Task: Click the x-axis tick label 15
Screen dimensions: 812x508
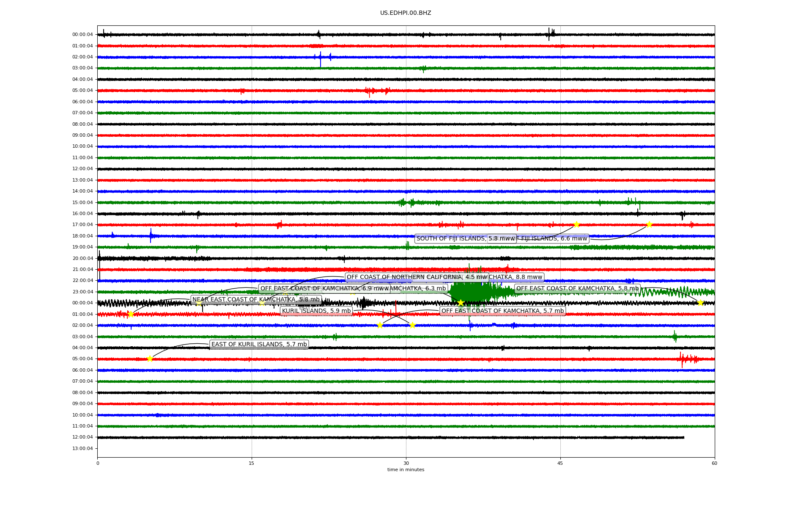Action: [252, 463]
